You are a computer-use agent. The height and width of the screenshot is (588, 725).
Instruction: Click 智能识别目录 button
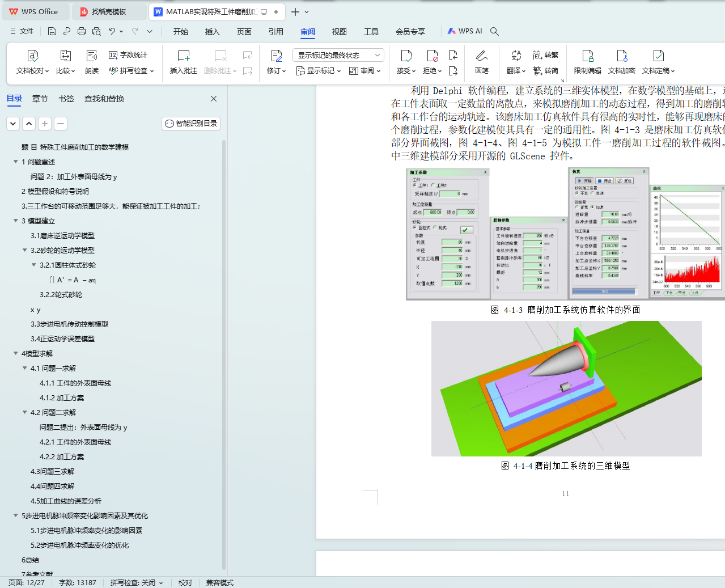click(x=191, y=123)
